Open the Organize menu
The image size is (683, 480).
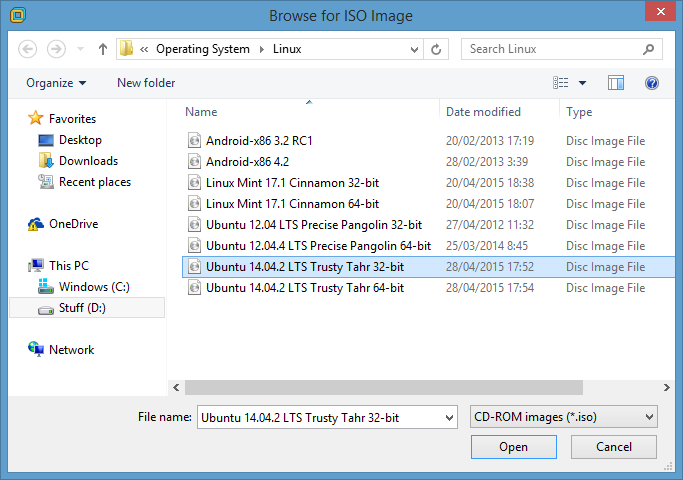click(x=56, y=83)
